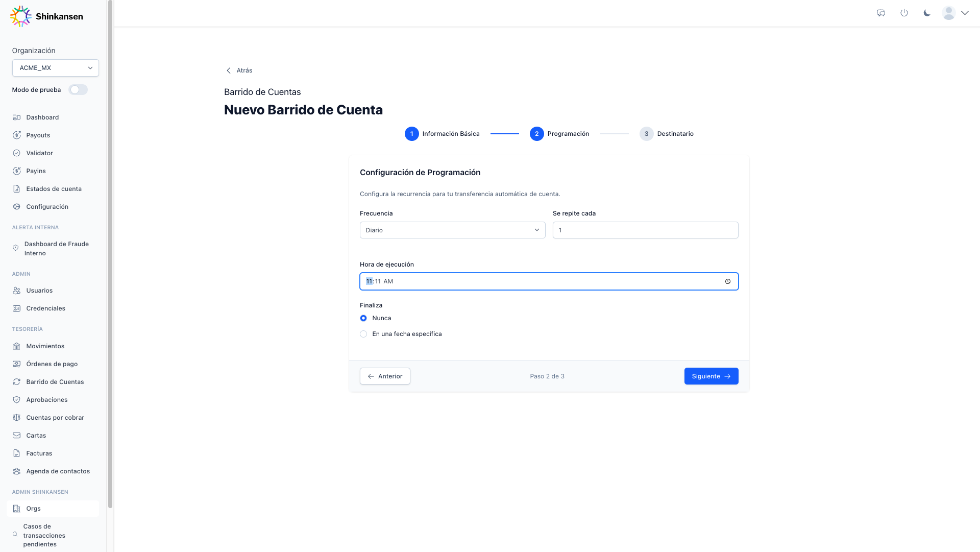The height and width of the screenshot is (552, 980).
Task: Click the Credenciales card icon
Action: point(16,308)
